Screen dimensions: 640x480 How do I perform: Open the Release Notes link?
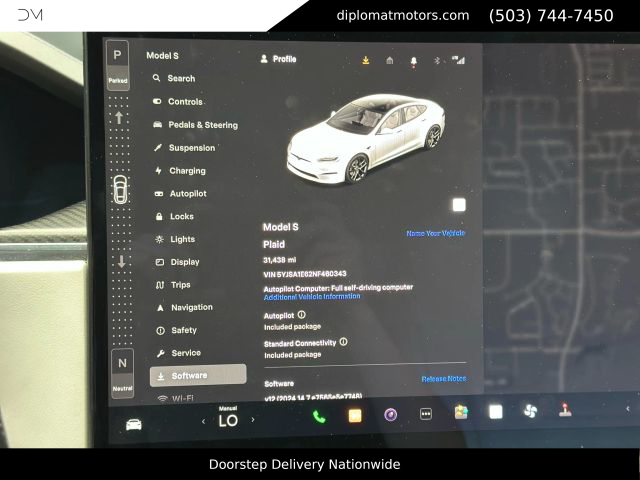tap(444, 379)
